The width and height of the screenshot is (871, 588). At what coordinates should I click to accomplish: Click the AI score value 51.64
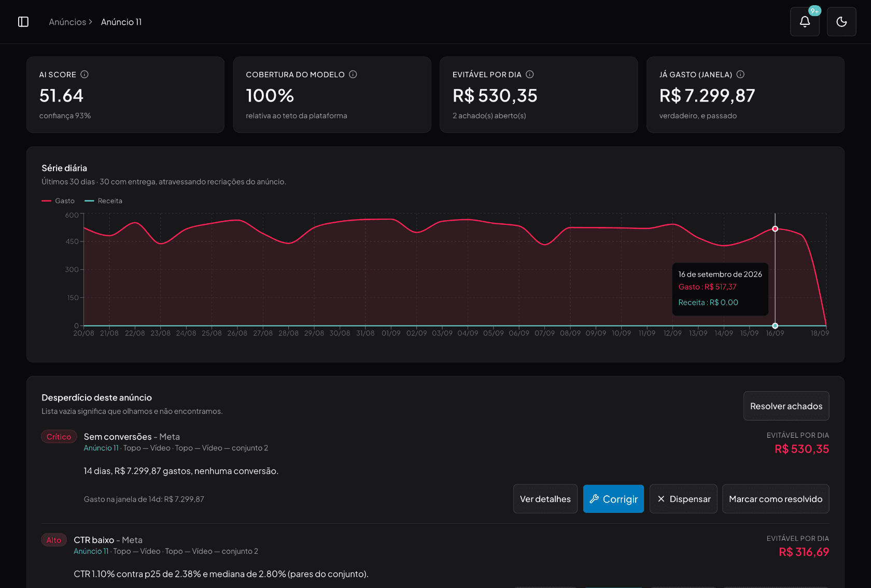pyautogui.click(x=61, y=96)
